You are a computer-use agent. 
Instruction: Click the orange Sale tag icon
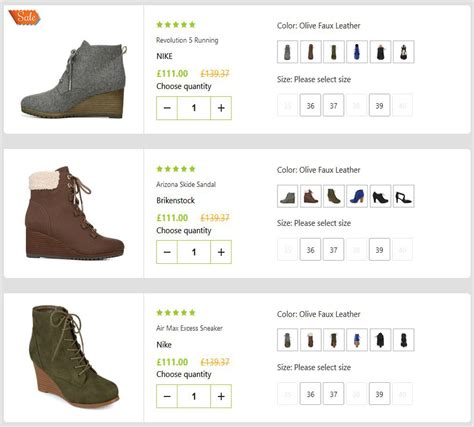click(x=24, y=17)
